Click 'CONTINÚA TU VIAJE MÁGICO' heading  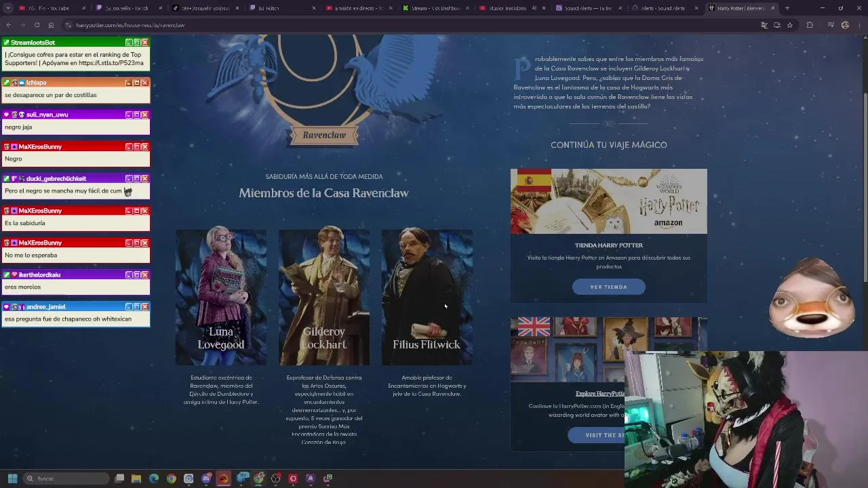click(608, 145)
